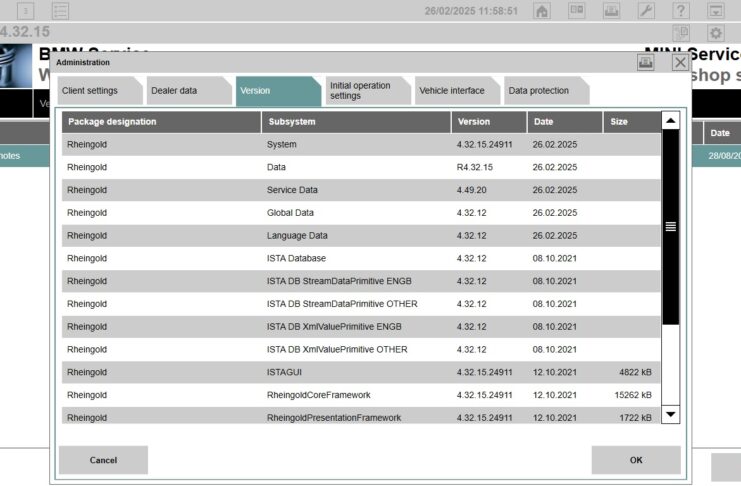
Task: Click Package designation column header
Action: (x=161, y=122)
